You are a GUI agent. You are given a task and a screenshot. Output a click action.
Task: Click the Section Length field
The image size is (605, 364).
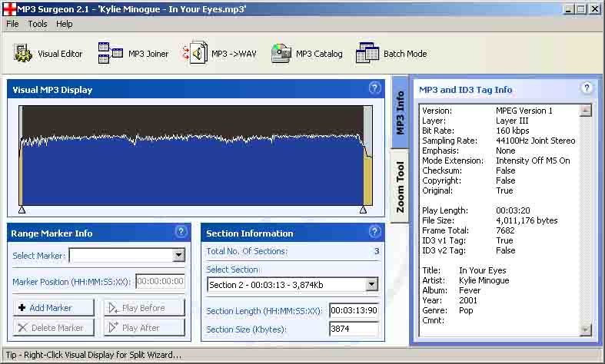pos(354,310)
